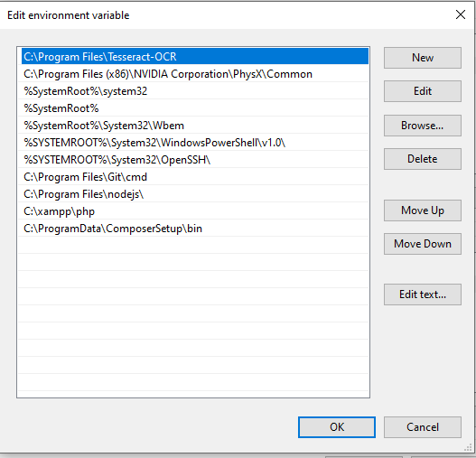The image size is (476, 458).
Task: Select the ComposerSetup\bin path entry
Action: tap(194, 229)
